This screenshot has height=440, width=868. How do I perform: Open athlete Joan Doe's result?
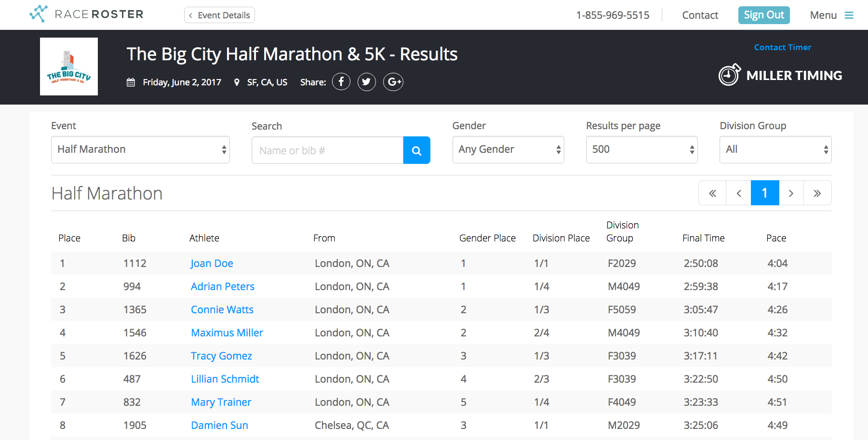click(x=212, y=264)
